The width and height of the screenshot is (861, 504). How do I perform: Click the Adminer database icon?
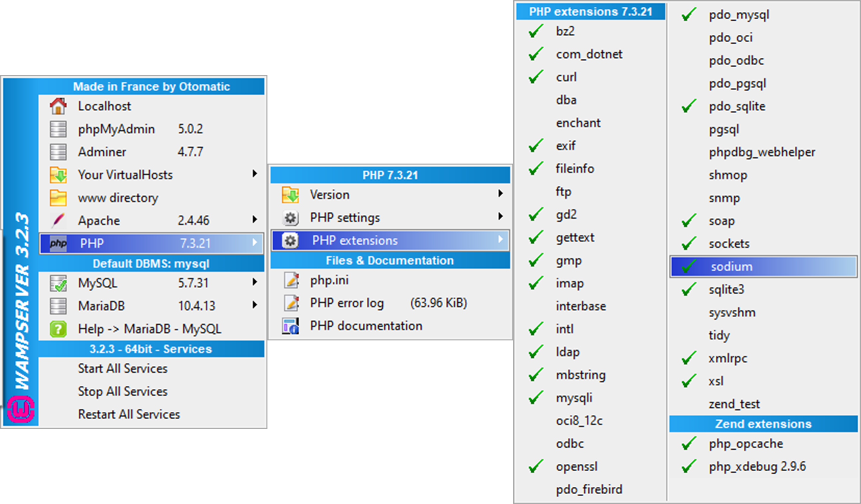[x=58, y=152]
